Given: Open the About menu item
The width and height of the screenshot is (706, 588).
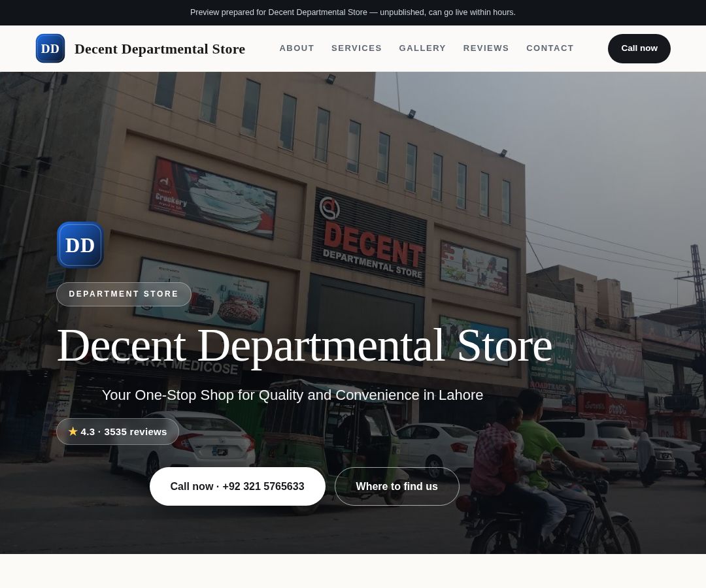Looking at the screenshot, I should [297, 48].
